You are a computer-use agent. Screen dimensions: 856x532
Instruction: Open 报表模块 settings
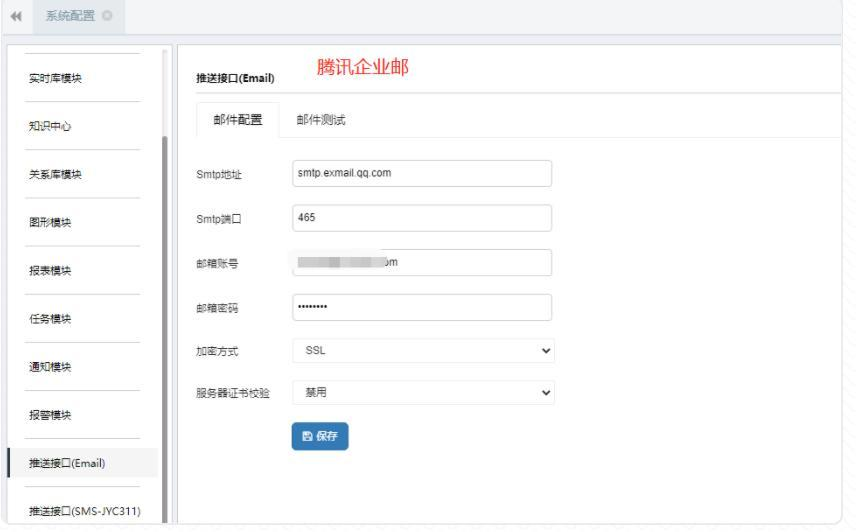pos(50,270)
